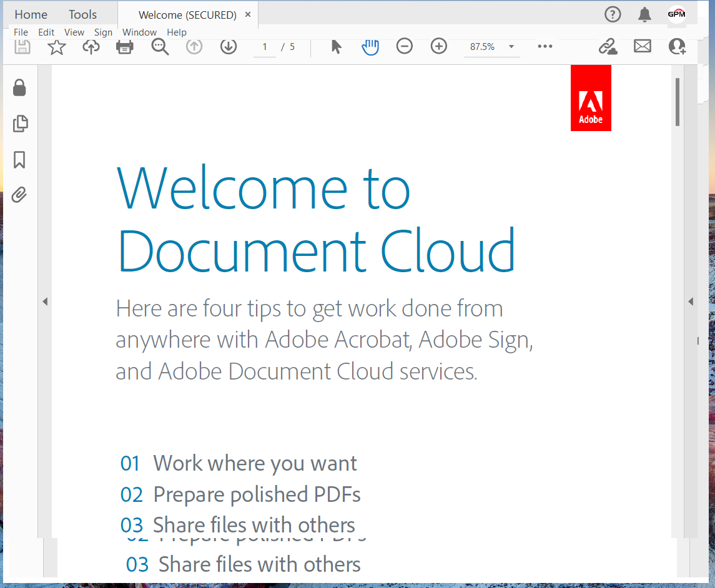
Task: Select the Hand tool in the toolbar
Action: point(370,46)
